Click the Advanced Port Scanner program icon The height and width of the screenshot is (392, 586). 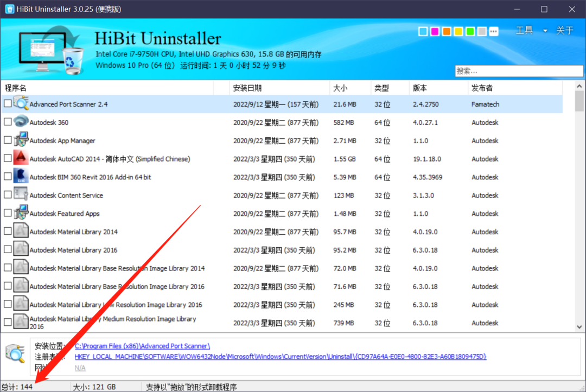pyautogui.click(x=21, y=104)
